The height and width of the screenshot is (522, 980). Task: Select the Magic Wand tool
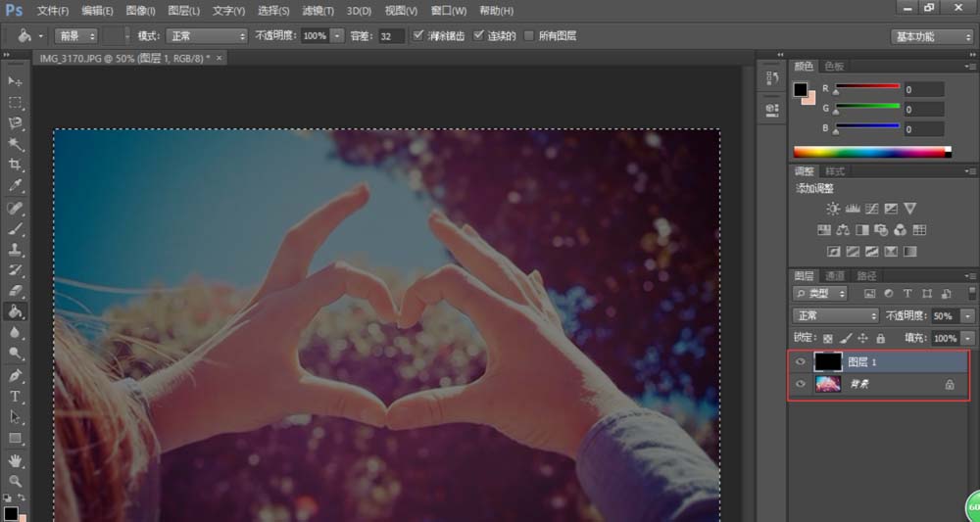tap(16, 143)
